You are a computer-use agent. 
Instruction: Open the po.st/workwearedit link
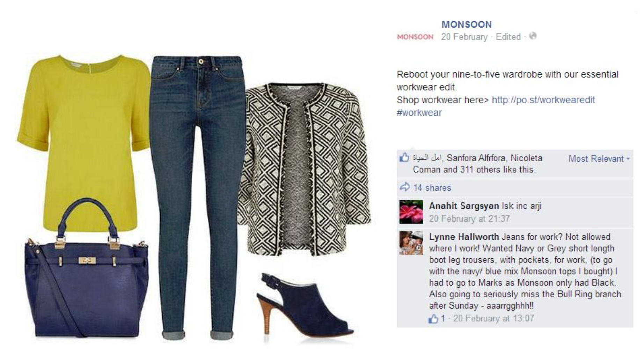pos(543,100)
